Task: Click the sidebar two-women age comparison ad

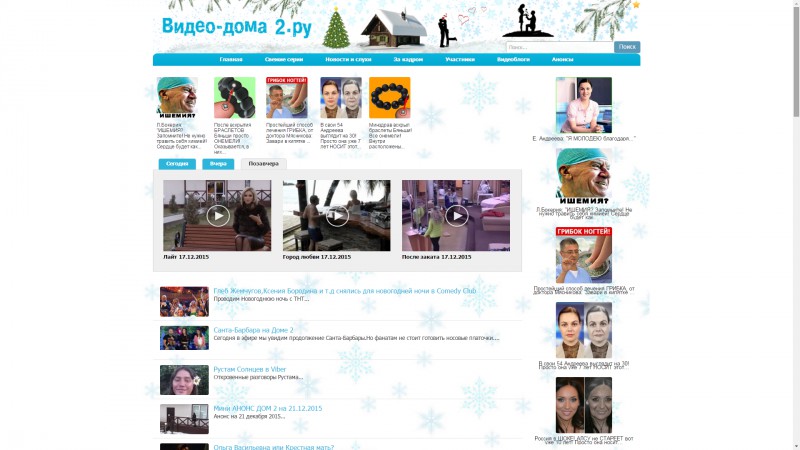Action: [x=584, y=330]
